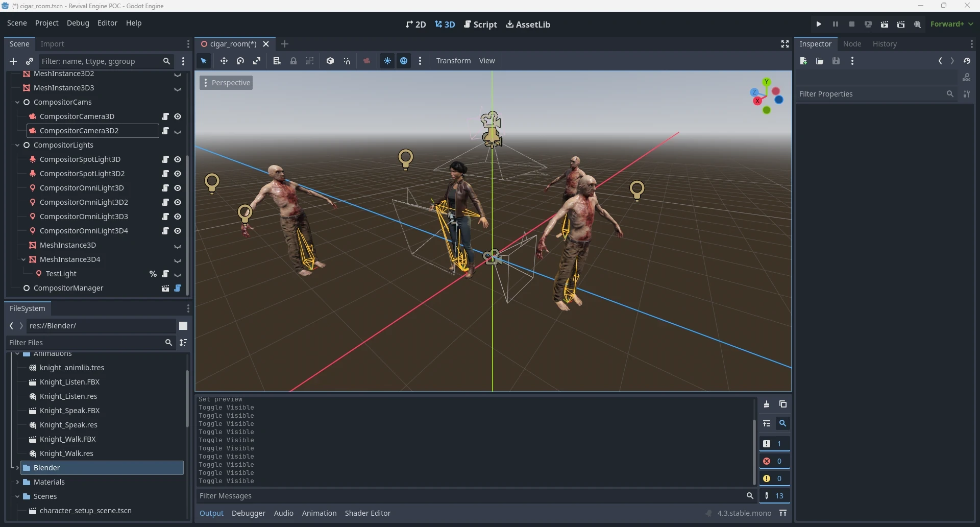Copy output selection icon
This screenshot has width=980, height=527.
tap(783, 404)
